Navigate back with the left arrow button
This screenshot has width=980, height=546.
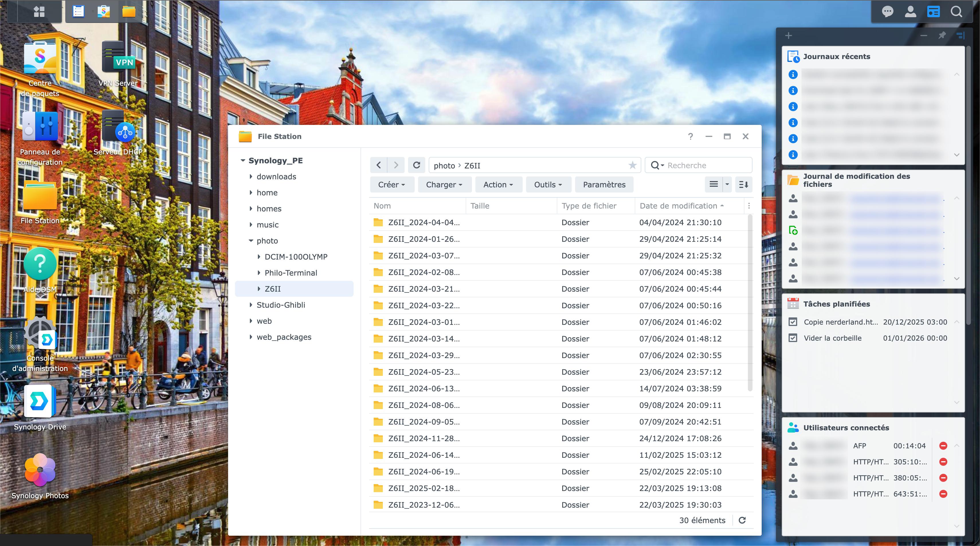tap(379, 165)
